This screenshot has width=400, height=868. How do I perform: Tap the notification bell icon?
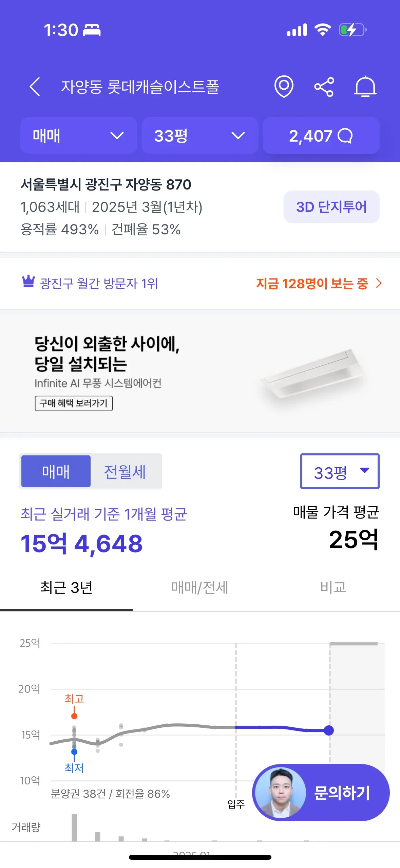[x=365, y=87]
